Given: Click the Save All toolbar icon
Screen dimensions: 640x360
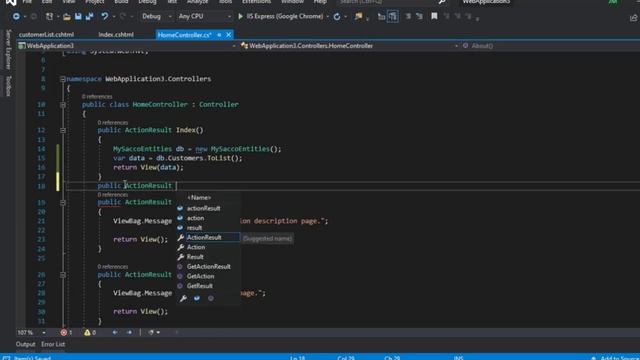Looking at the screenshot, I should pos(89,16).
